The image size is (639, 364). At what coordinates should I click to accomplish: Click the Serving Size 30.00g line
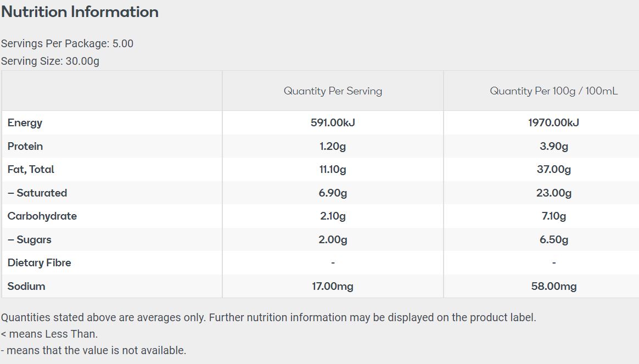[x=50, y=61]
